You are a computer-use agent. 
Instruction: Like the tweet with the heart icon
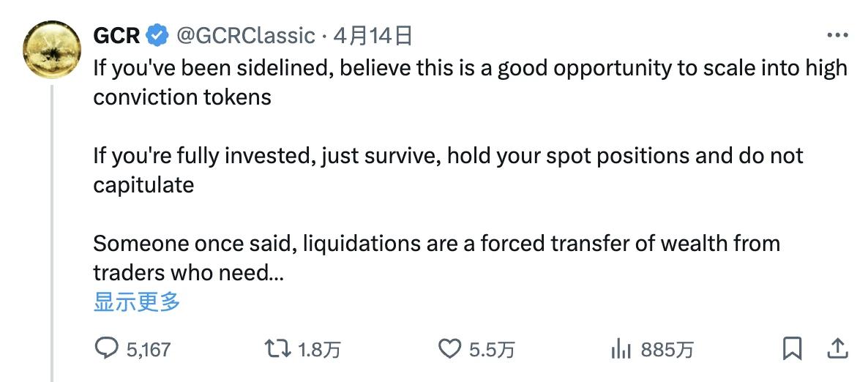449,349
